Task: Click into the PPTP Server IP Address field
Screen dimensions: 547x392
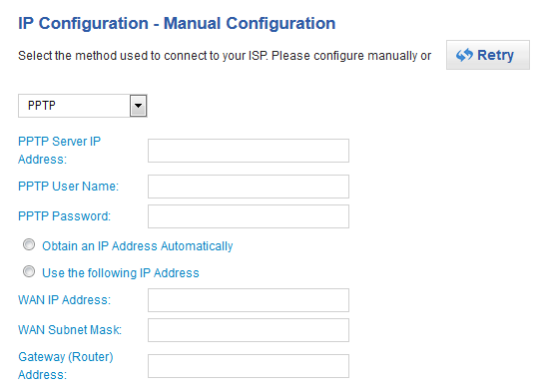Action: (x=248, y=151)
